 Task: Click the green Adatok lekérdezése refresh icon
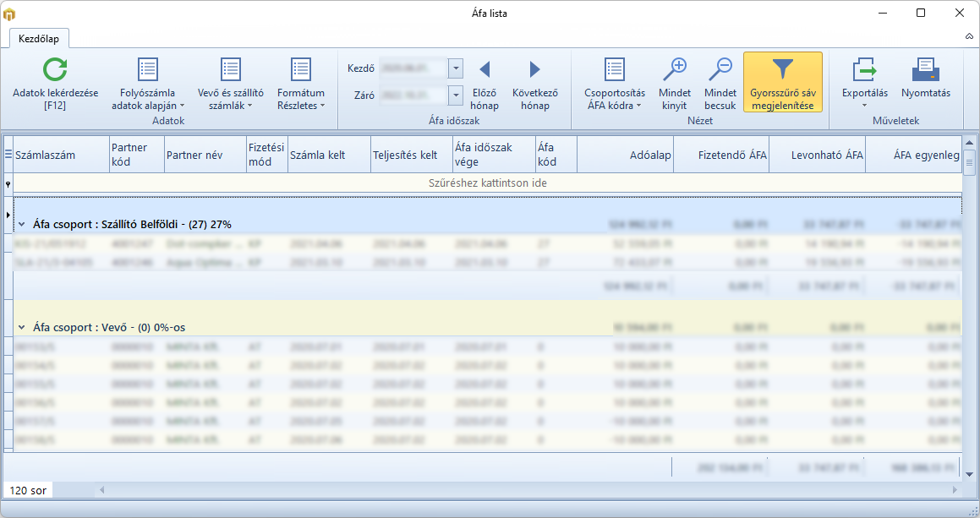[x=55, y=70]
